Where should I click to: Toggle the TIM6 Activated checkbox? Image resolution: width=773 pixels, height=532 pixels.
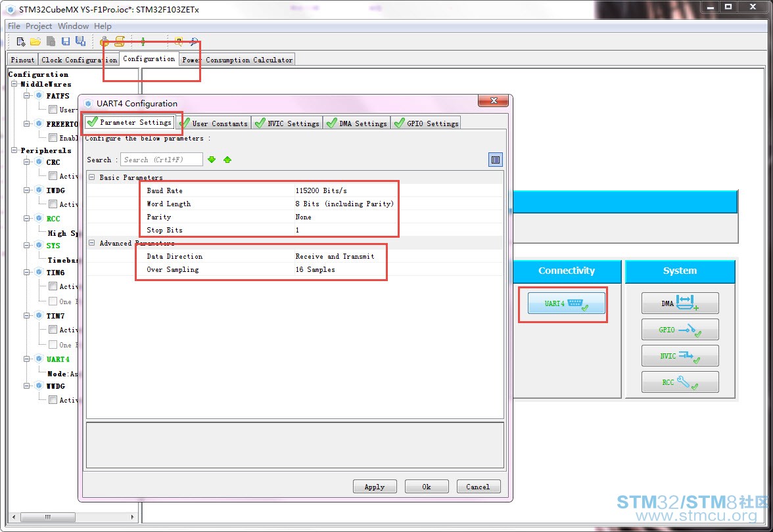coord(53,286)
